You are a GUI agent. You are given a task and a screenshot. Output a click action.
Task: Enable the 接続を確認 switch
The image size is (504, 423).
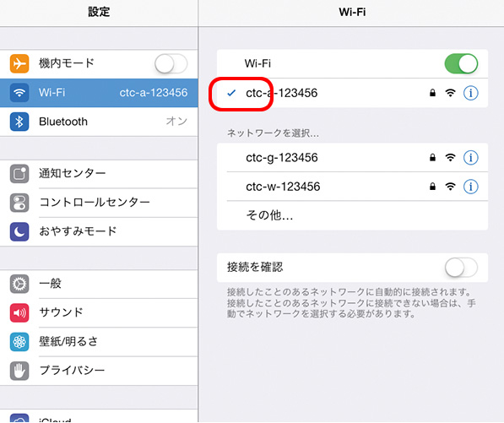(461, 268)
